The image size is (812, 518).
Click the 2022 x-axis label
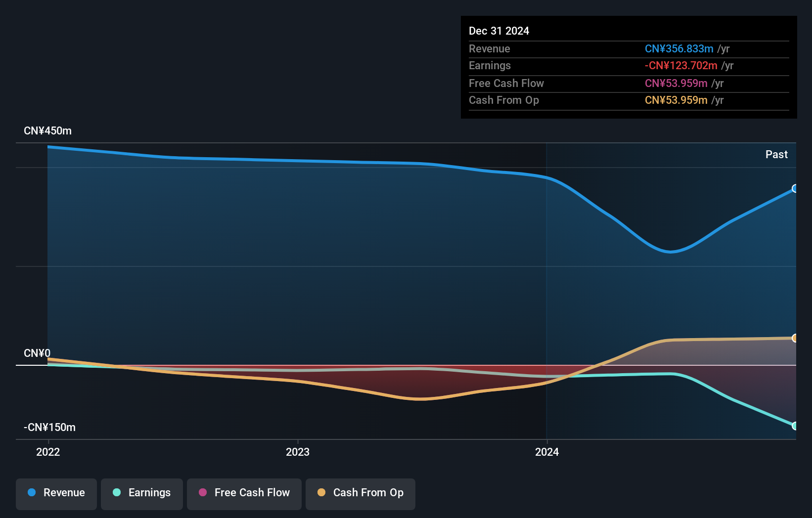click(x=48, y=452)
